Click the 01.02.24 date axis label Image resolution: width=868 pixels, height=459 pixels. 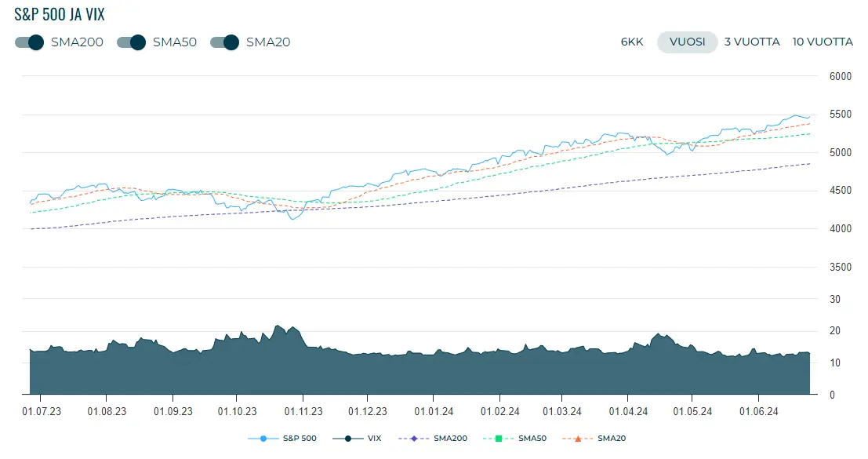tap(500, 411)
